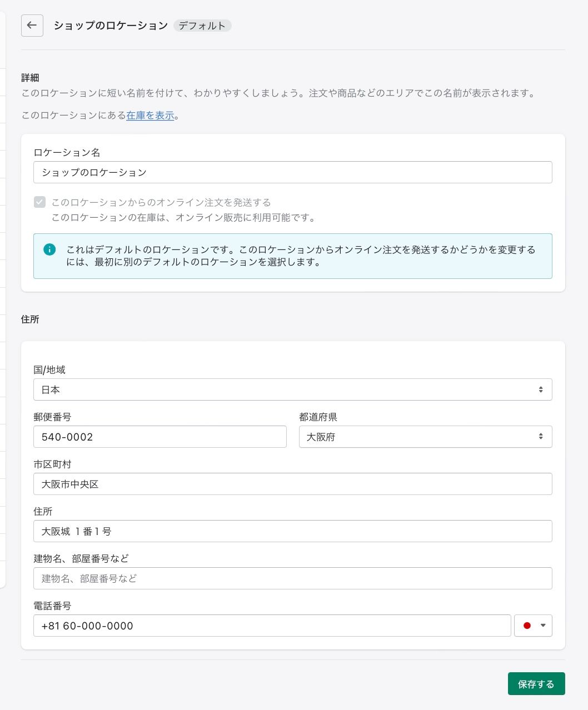Click the 国/地域 field label
The width and height of the screenshot is (588, 710).
coord(49,370)
